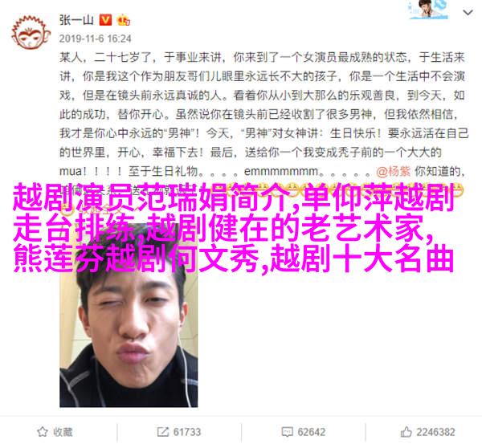This screenshot has width=482, height=448.
Task: Click the star icon for 收藏
Action: click(x=43, y=432)
